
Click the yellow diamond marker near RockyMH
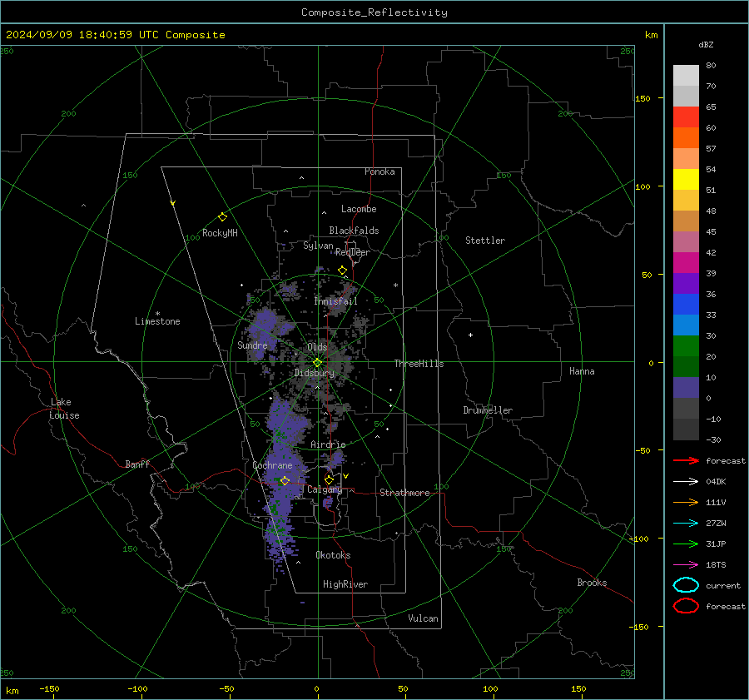[222, 217]
